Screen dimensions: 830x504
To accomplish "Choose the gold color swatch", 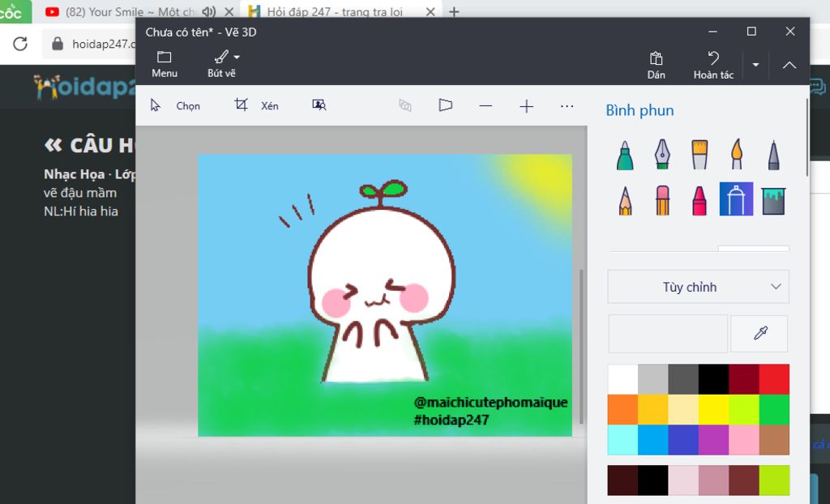I will pyautogui.click(x=652, y=409).
